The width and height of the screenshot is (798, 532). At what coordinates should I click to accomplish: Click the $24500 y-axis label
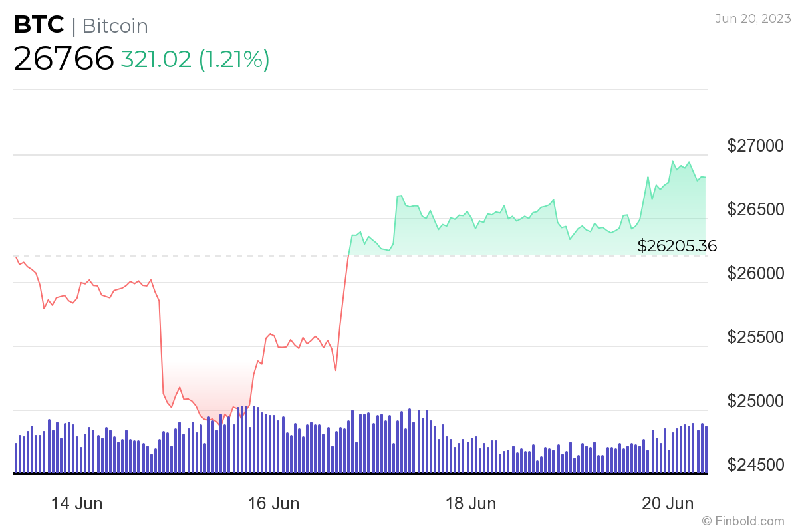[x=757, y=465]
